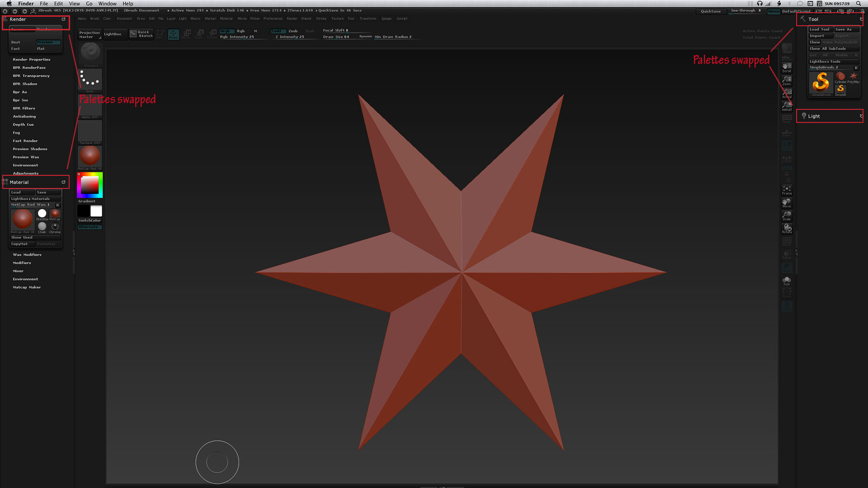Open the Texture Off selector
The width and height of the screenshot is (868, 488).
click(90, 132)
